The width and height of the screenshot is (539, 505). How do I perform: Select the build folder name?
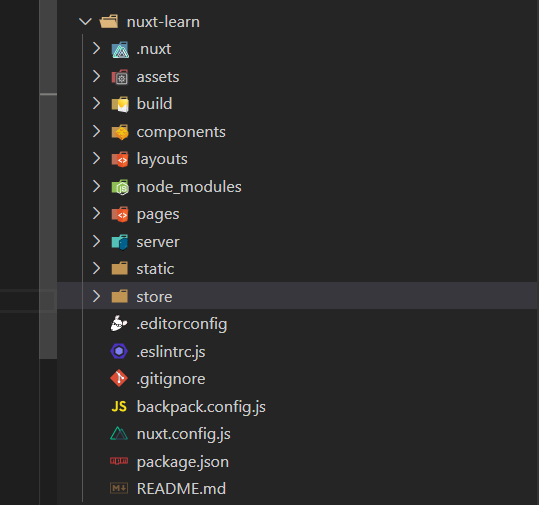click(x=154, y=103)
